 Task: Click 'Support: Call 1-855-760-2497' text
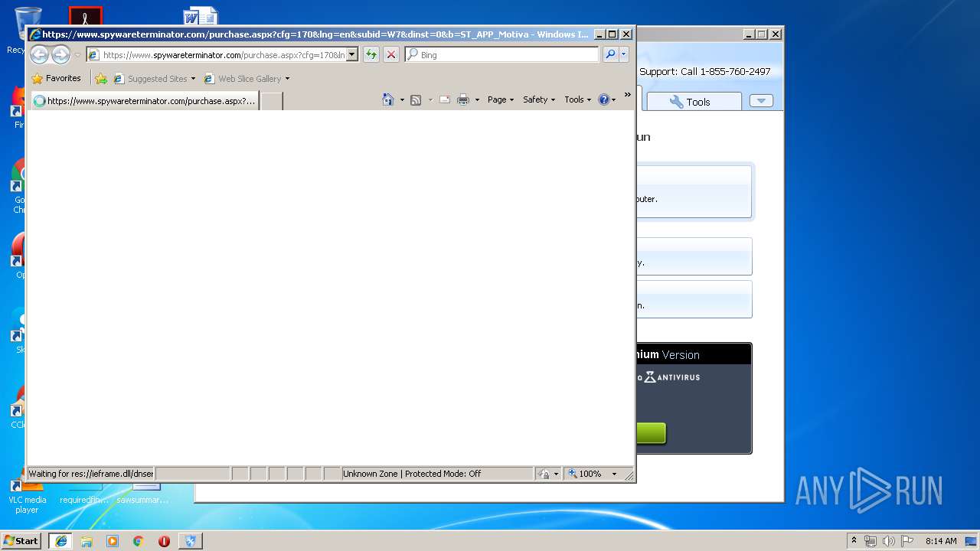pos(705,71)
